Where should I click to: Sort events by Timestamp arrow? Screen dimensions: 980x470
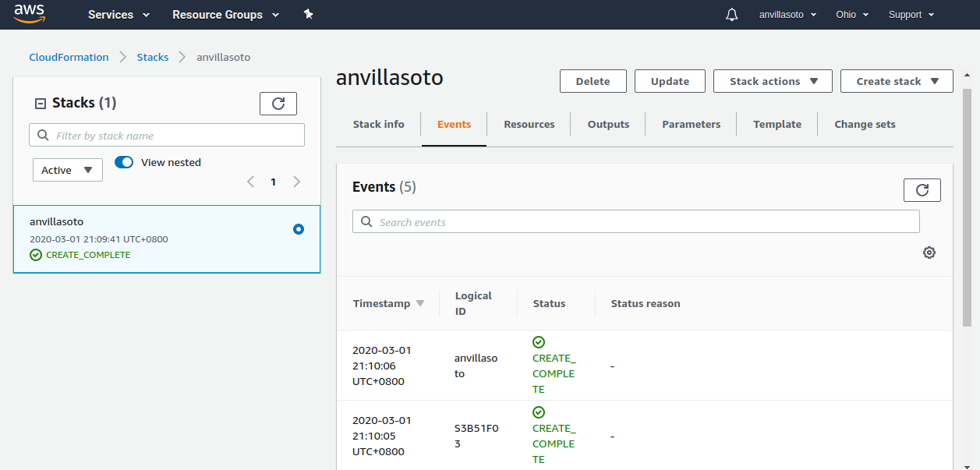click(x=420, y=304)
